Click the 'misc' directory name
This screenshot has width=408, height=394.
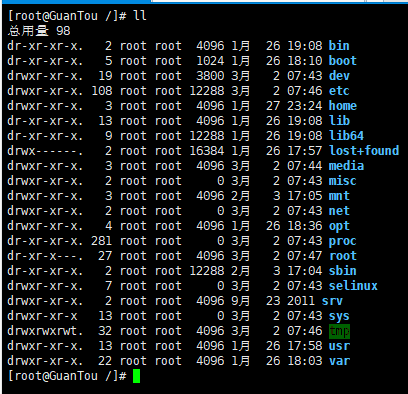[x=343, y=181]
